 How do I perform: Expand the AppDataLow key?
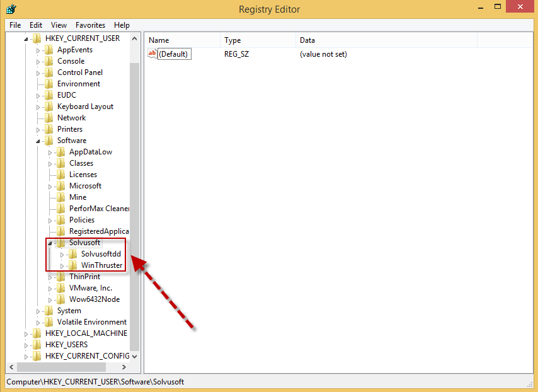point(50,153)
